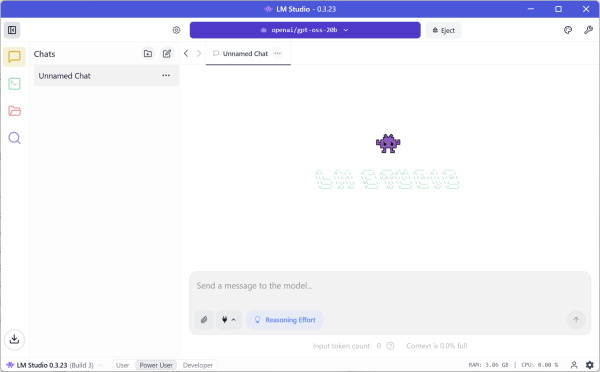Click the RAM usage readout
The image size is (600, 372).
coord(488,365)
